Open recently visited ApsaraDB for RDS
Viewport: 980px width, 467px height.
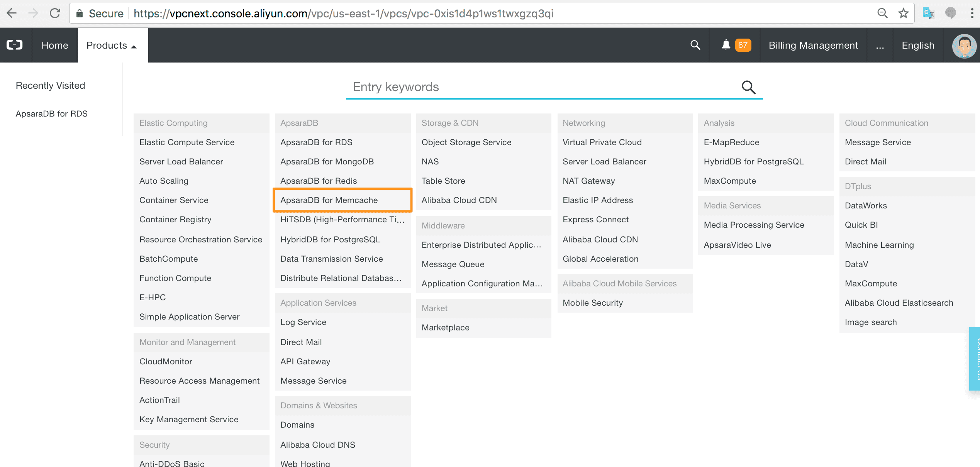52,113
